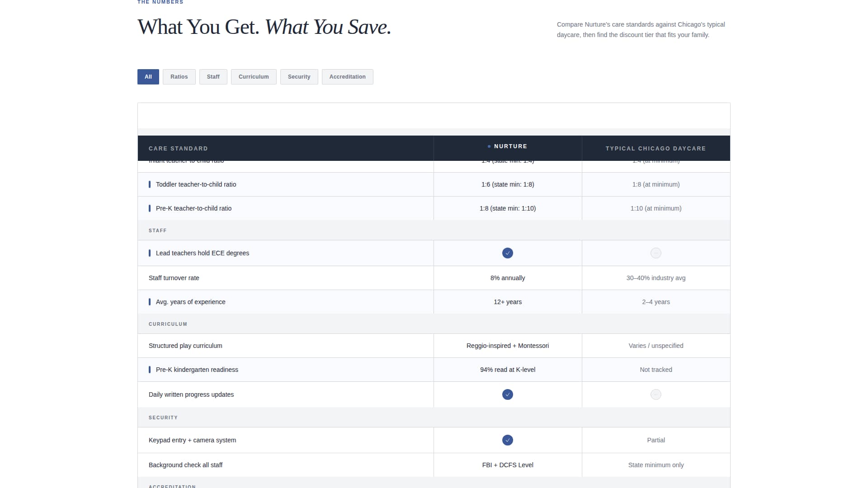The width and height of the screenshot is (868, 488).
Task: Click the What You Get. What You Save. heading
Action: point(264,27)
